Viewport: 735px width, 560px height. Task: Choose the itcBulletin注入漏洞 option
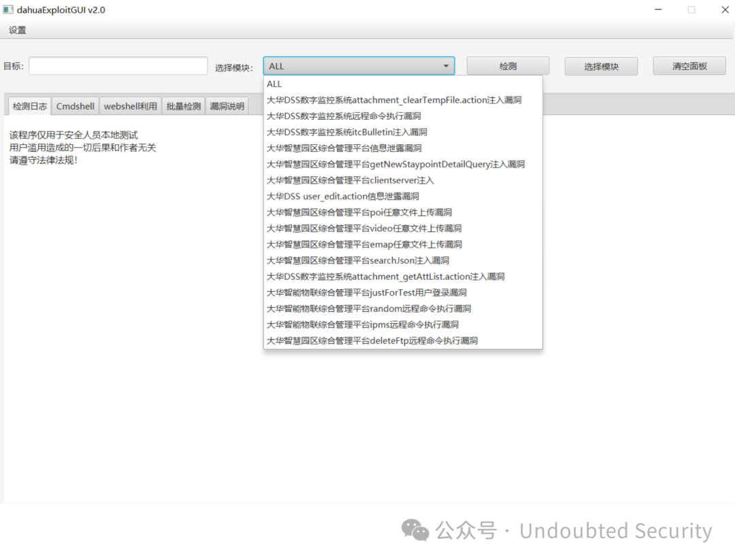click(x=403, y=132)
